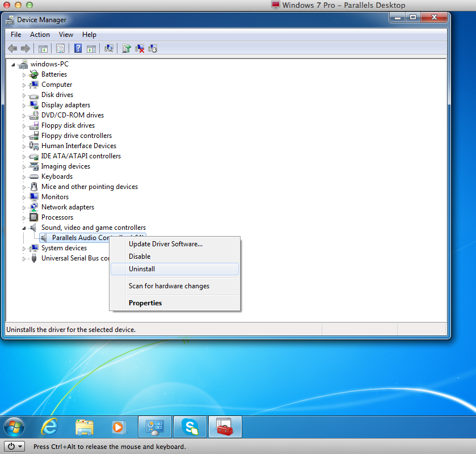Click the Keyboards category icon
Viewport: 476px width, 454px height.
34,176
